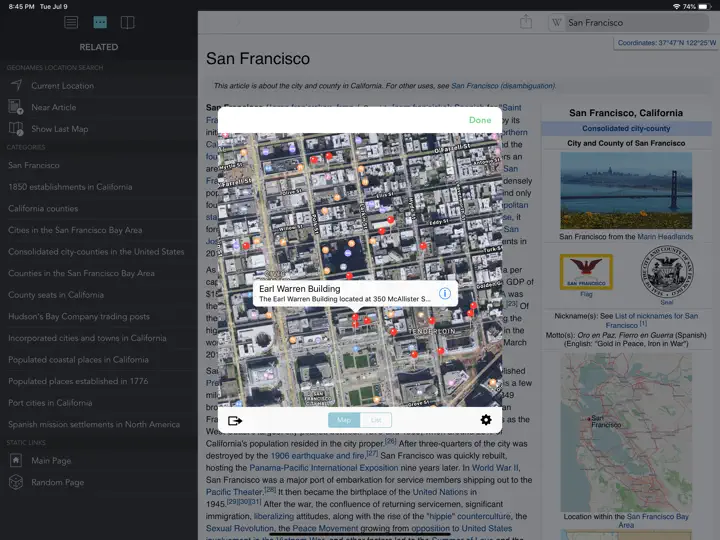Open the Marin Headlands link
The height and width of the screenshot is (540, 720).
(665, 236)
